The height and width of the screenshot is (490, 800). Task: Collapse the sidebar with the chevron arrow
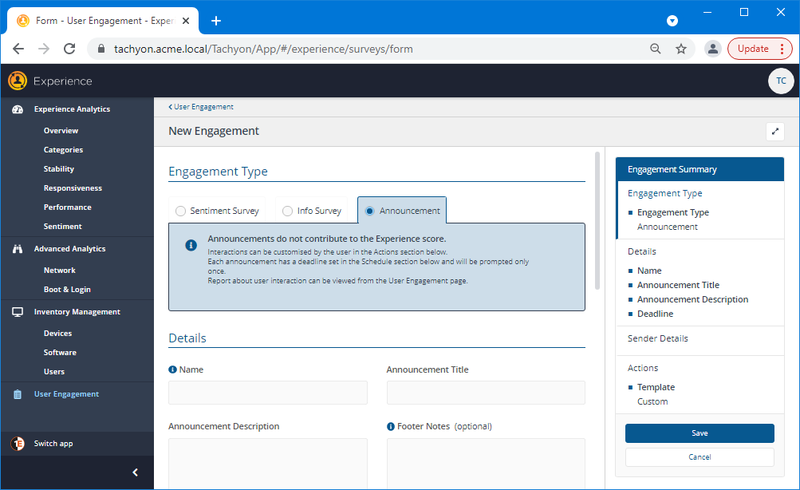coord(135,472)
